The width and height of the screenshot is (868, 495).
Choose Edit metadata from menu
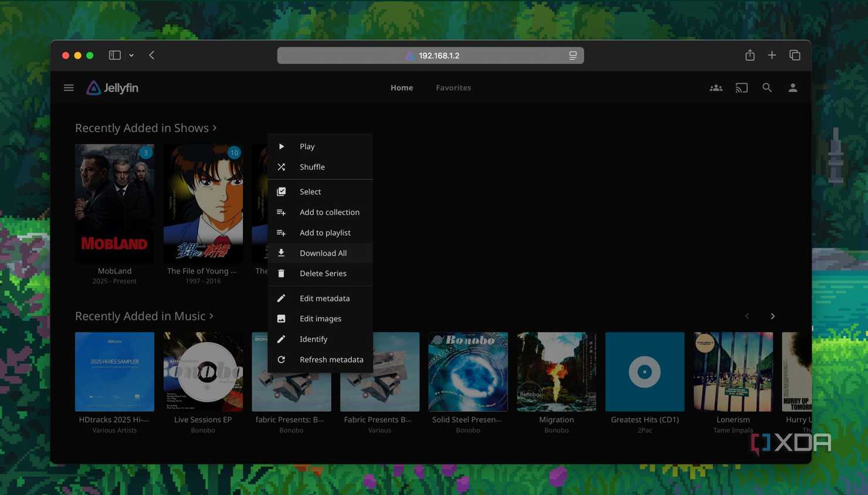[x=320, y=299]
